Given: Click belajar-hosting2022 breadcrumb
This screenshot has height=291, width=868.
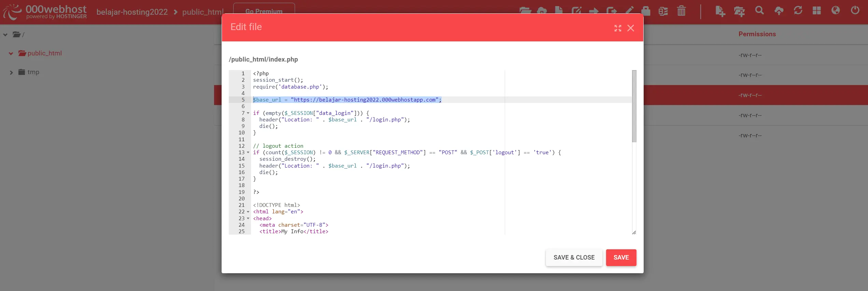Looking at the screenshot, I should coord(132,12).
